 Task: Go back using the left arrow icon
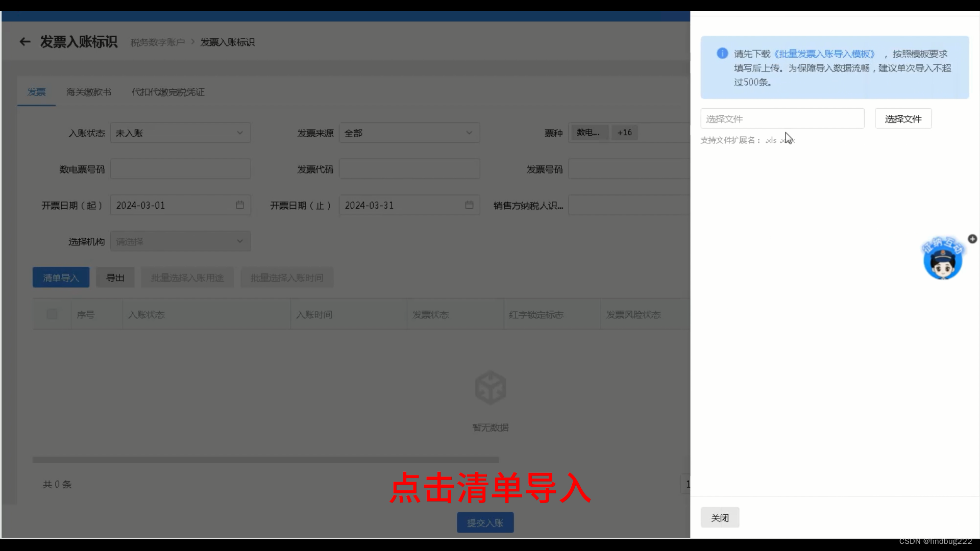tap(25, 42)
